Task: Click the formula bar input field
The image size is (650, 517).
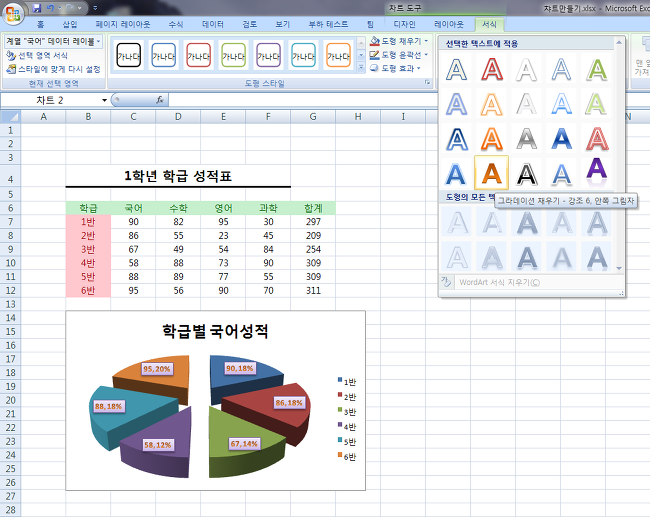Action: pos(408,100)
